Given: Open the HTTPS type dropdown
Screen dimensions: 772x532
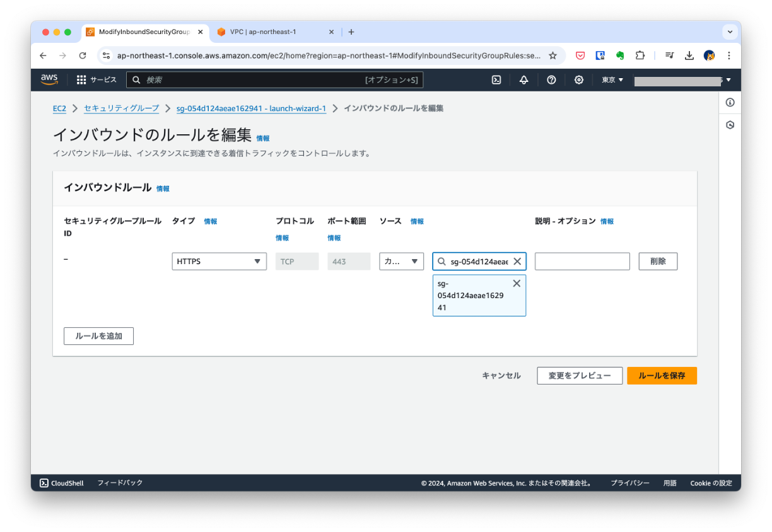Looking at the screenshot, I should point(219,262).
